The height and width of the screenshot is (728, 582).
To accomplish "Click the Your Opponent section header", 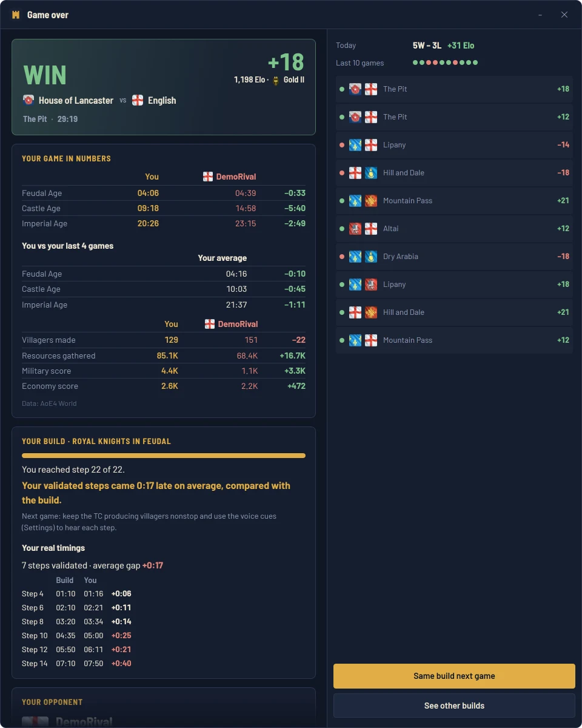I will pos(52,702).
